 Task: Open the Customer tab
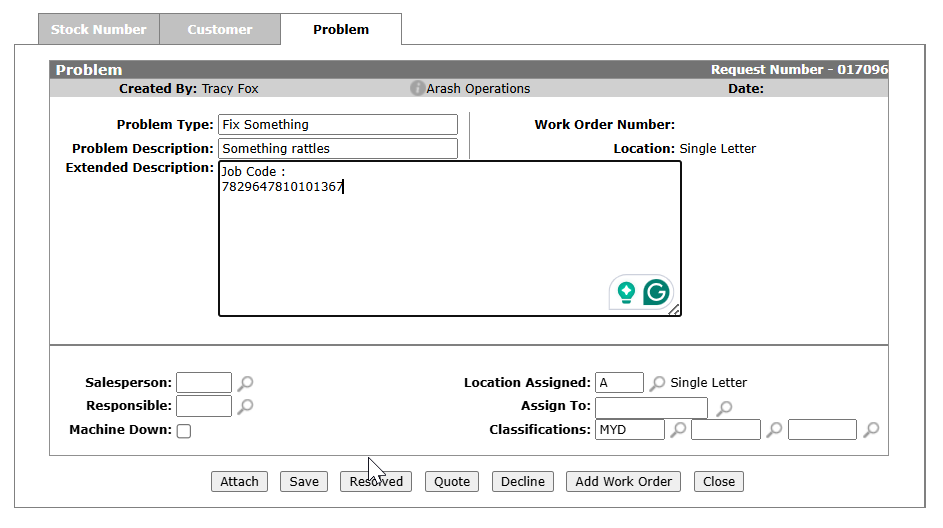pyautogui.click(x=220, y=30)
